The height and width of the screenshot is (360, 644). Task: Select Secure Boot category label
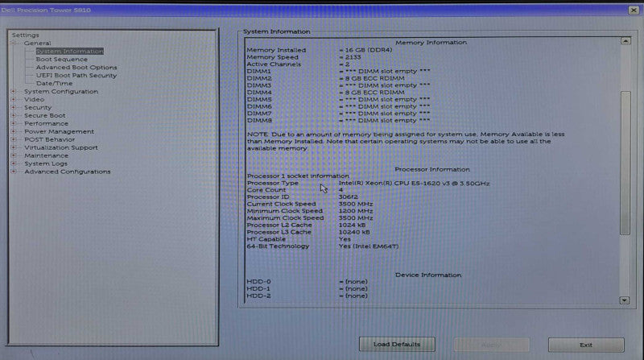45,115
